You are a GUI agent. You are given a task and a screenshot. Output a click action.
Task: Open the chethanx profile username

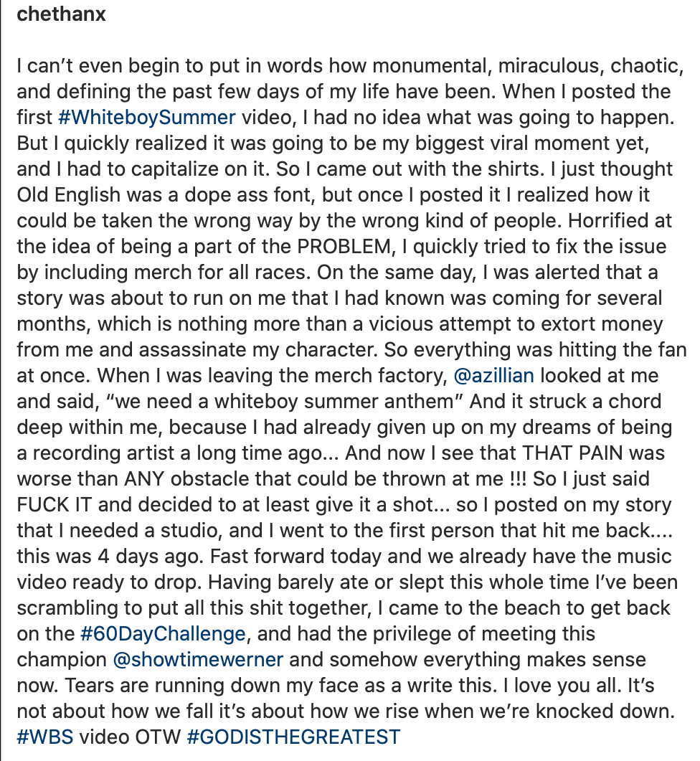61,14
